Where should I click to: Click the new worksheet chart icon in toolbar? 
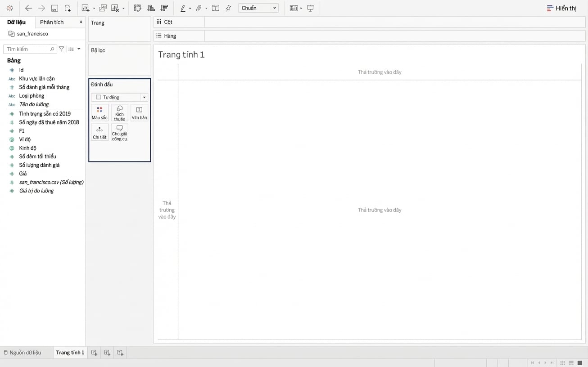85,8
